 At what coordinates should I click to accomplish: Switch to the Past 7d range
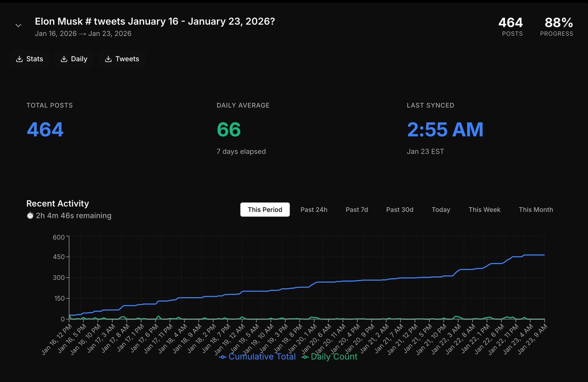point(357,210)
